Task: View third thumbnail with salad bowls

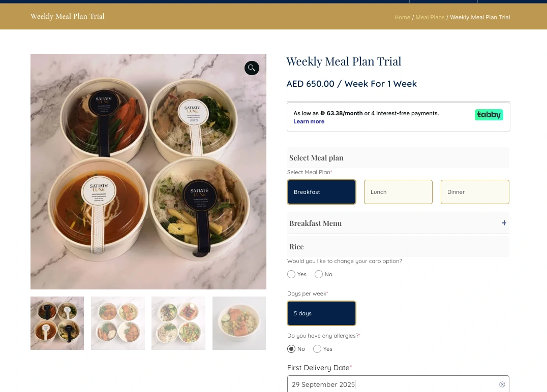Action: point(178,323)
